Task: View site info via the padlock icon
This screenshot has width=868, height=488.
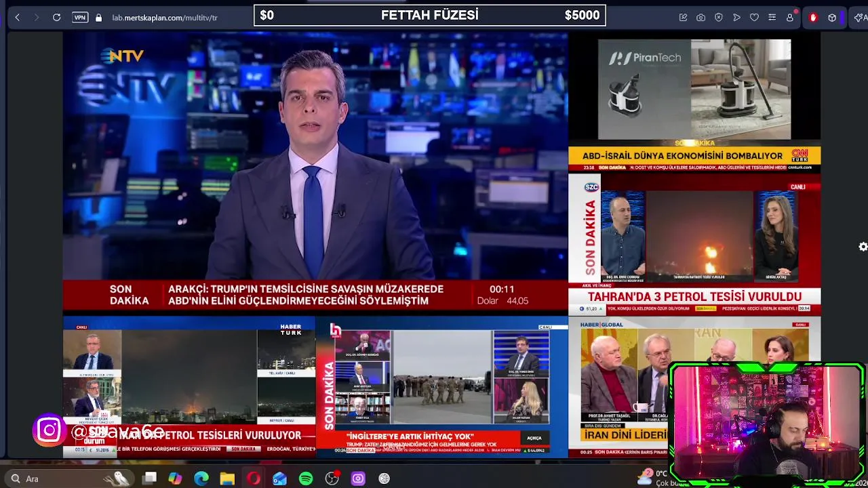Action: [x=99, y=18]
